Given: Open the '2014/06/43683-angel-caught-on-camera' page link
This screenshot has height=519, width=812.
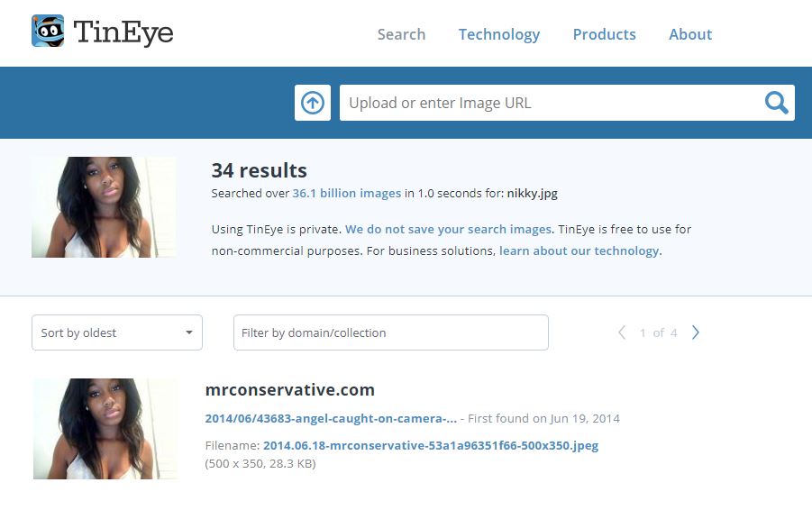Looking at the screenshot, I should coord(331,418).
